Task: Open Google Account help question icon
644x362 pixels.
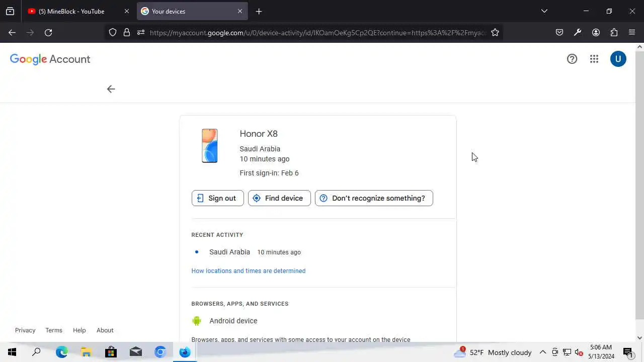Action: click(x=572, y=59)
